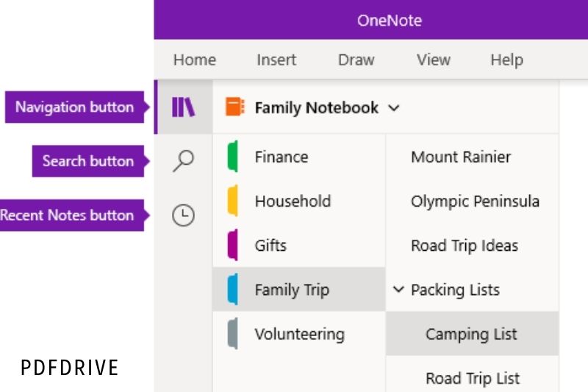This screenshot has height=392, width=588.
Task: Open the Gifts section
Action: pos(299,245)
